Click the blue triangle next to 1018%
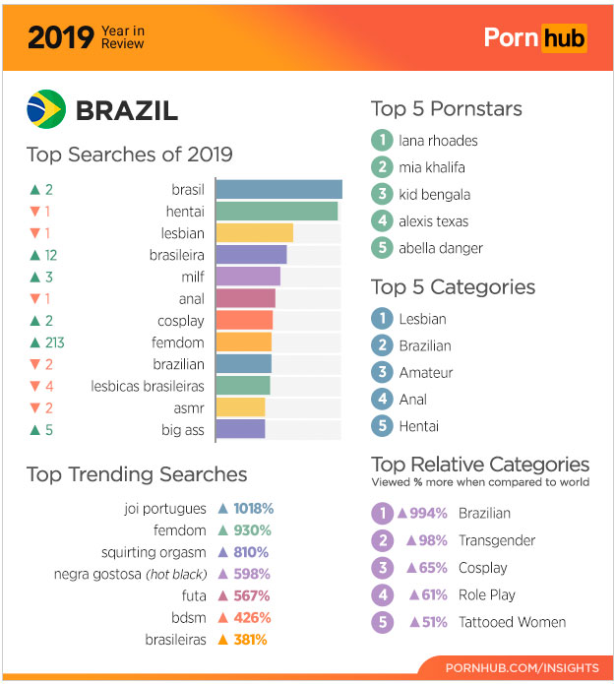 [223, 508]
